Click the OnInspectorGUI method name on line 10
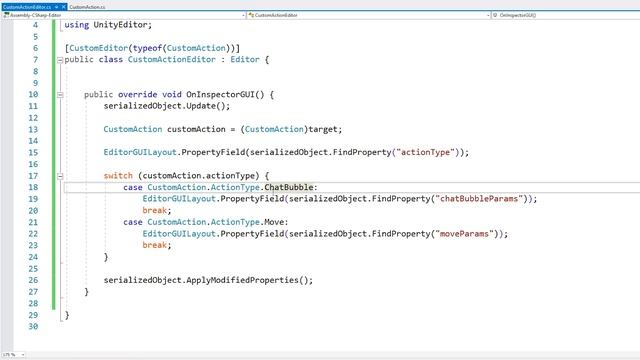 coord(220,94)
